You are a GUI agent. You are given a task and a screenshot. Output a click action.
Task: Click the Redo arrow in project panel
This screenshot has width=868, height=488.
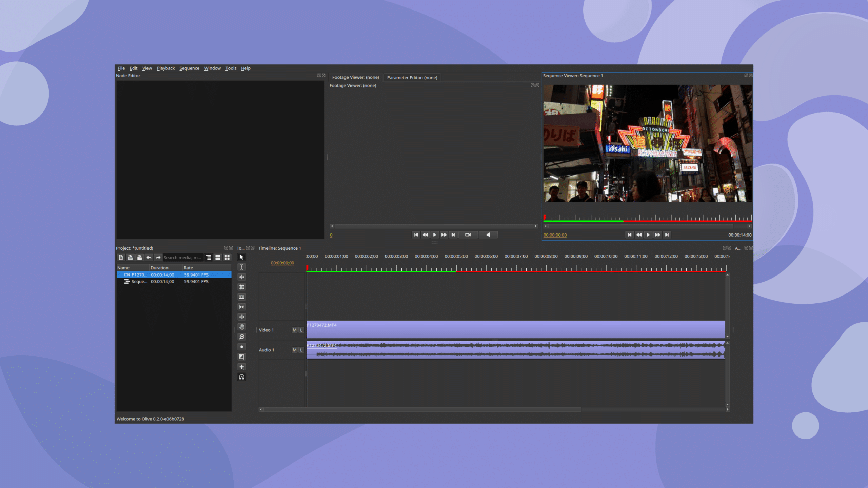click(x=158, y=258)
